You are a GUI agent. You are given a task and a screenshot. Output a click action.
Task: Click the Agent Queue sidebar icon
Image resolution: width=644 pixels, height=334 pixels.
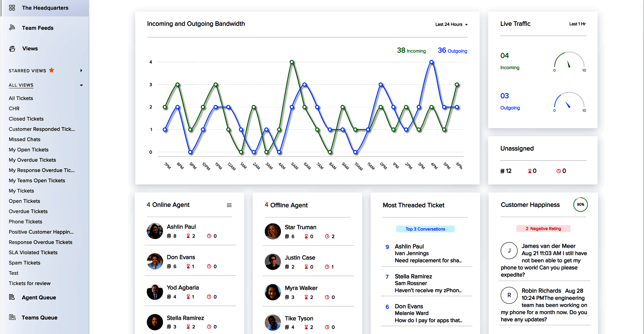[x=12, y=297]
